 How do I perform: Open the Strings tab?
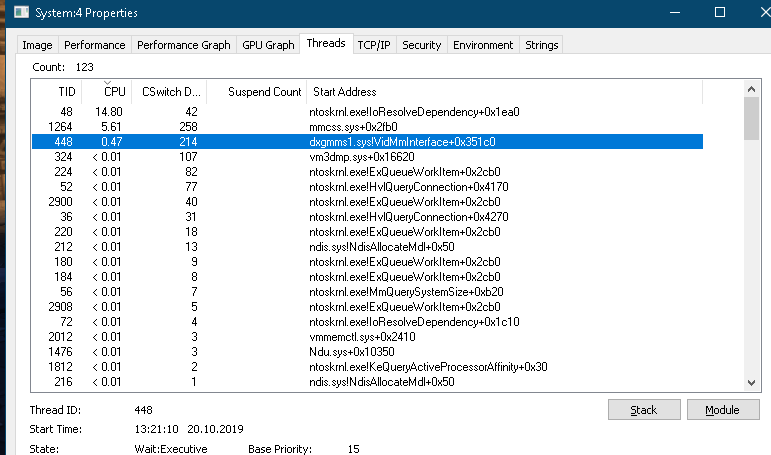click(541, 45)
